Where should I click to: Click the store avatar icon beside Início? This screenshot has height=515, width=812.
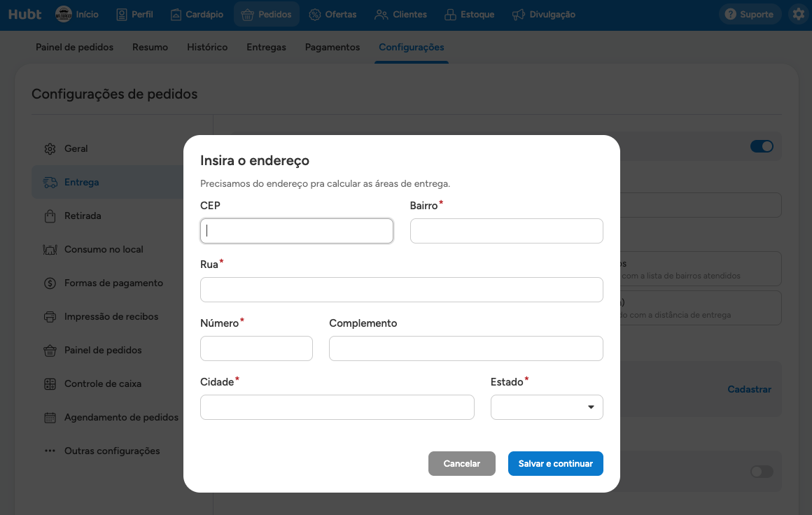pyautogui.click(x=64, y=15)
